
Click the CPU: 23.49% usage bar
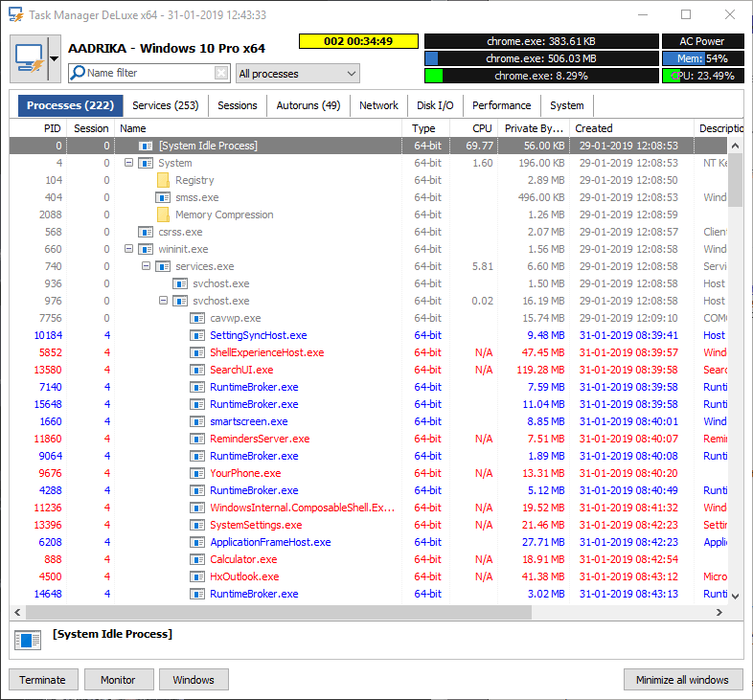703,76
